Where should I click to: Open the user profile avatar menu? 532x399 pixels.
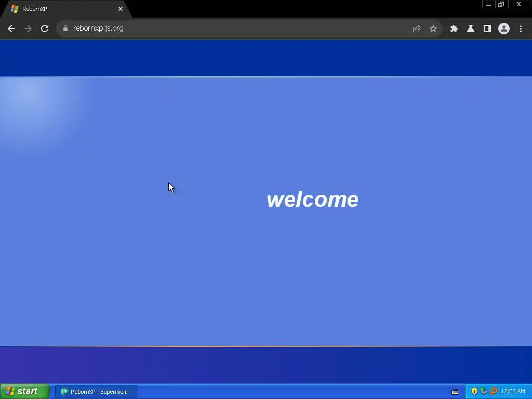pyautogui.click(x=503, y=29)
